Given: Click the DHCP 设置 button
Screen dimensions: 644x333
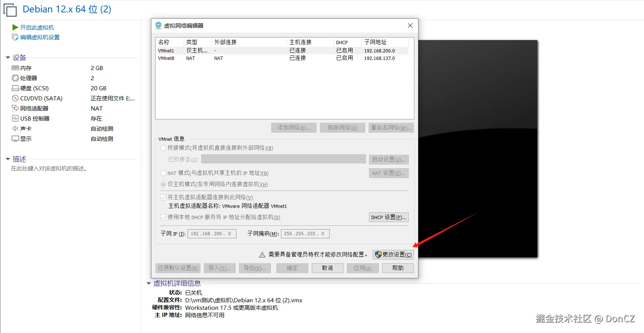Looking at the screenshot, I should point(389,217).
